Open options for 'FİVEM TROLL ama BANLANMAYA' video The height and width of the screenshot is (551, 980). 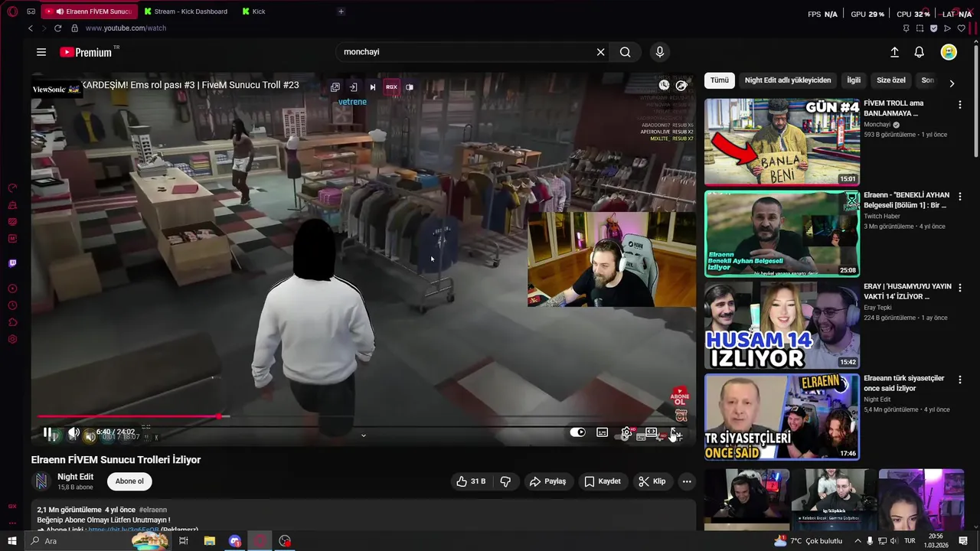960,105
